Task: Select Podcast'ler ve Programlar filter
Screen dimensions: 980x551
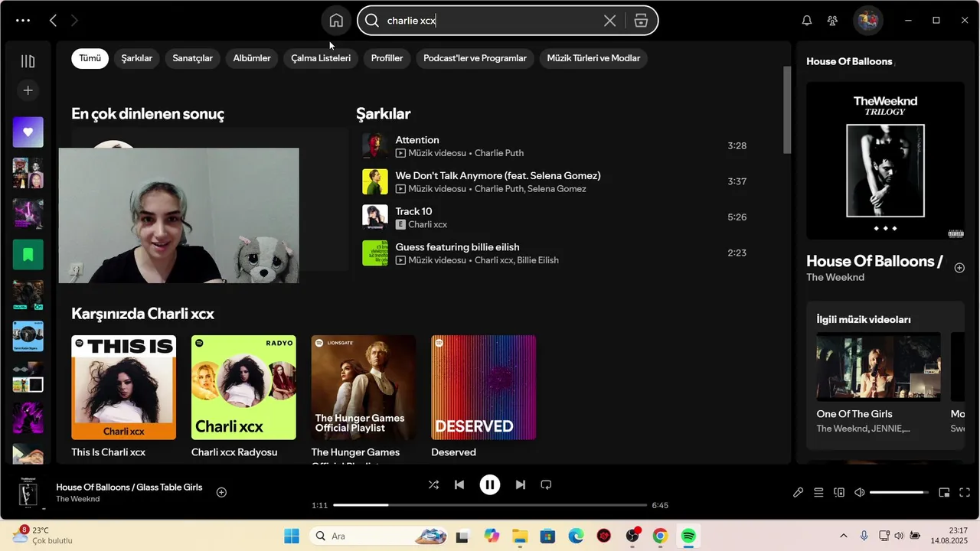Action: pos(475,58)
